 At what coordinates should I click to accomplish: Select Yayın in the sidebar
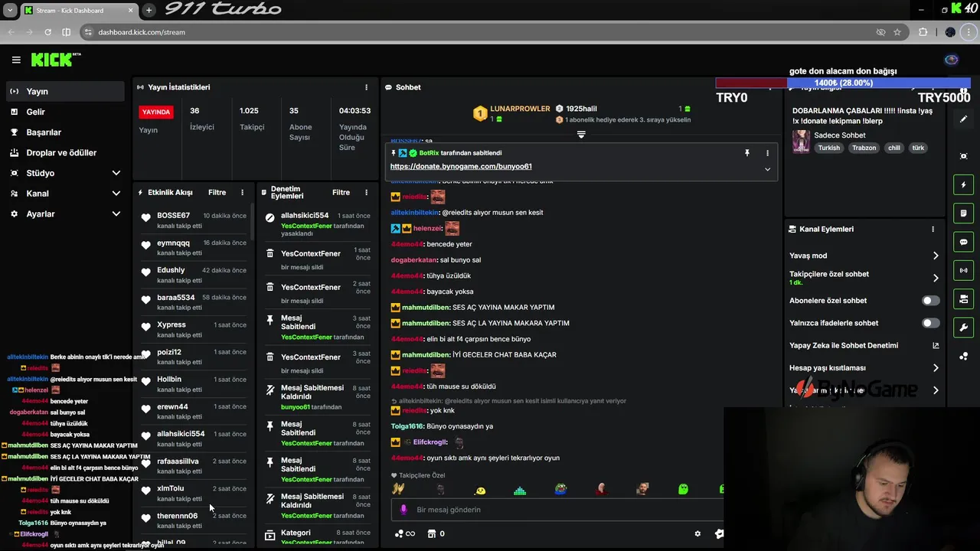click(65, 91)
